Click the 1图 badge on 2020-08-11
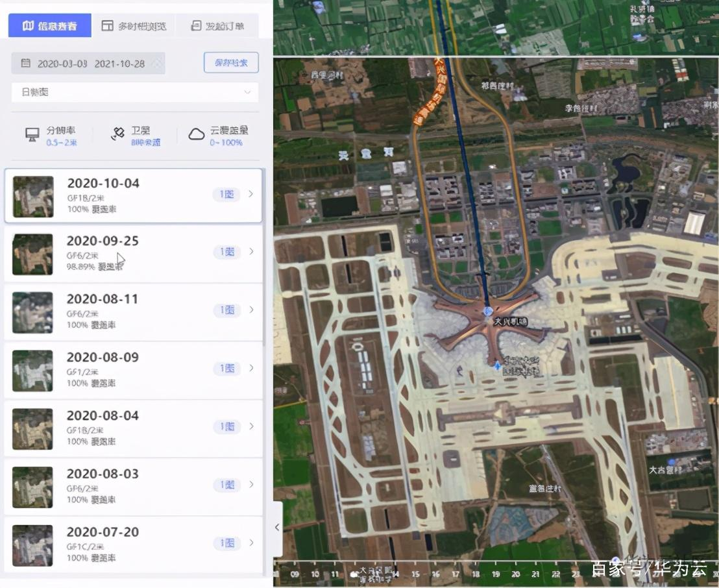The width and height of the screenshot is (719, 588). point(227,310)
